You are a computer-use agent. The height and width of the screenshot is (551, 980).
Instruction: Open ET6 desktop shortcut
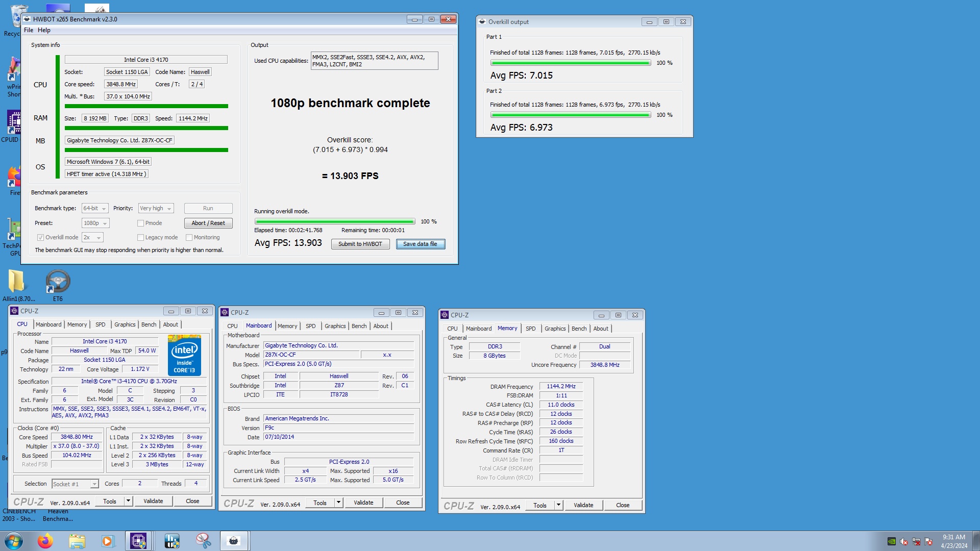click(x=58, y=286)
